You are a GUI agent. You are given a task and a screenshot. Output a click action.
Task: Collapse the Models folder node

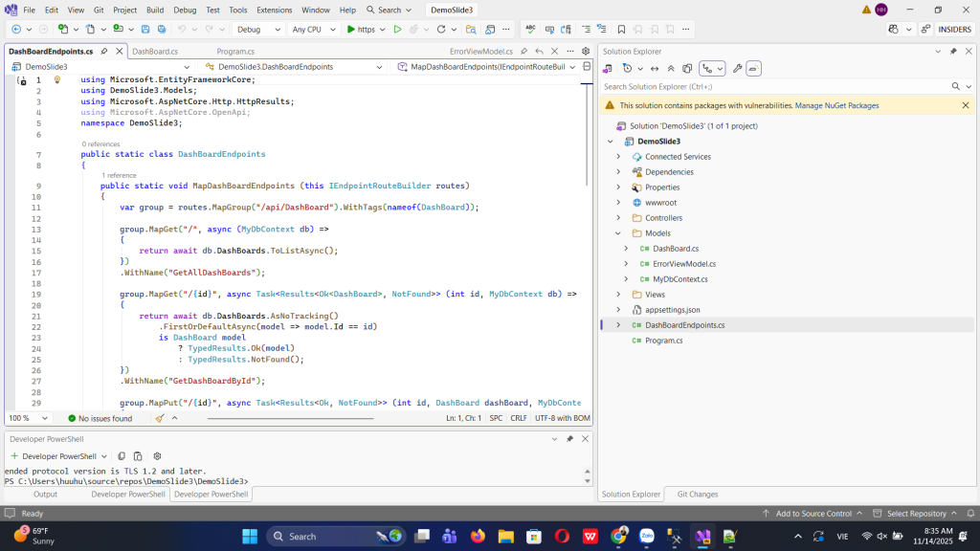(618, 233)
